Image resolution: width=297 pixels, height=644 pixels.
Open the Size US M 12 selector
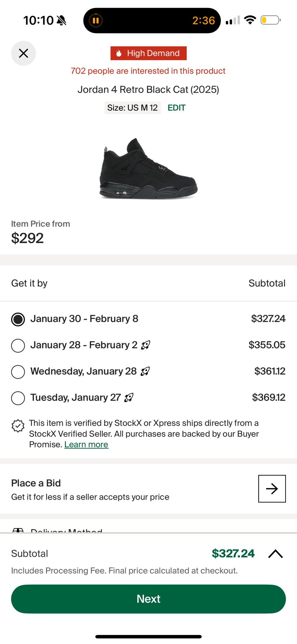pos(132,108)
